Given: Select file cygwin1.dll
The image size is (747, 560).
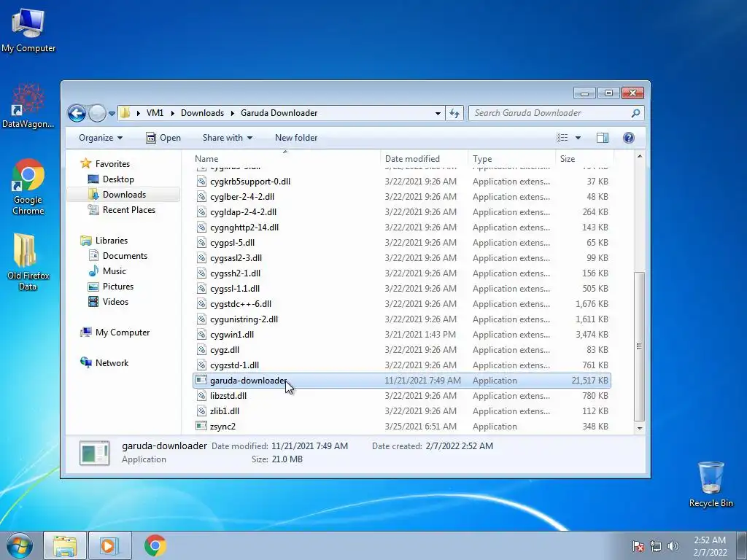Looking at the screenshot, I should pos(231,334).
